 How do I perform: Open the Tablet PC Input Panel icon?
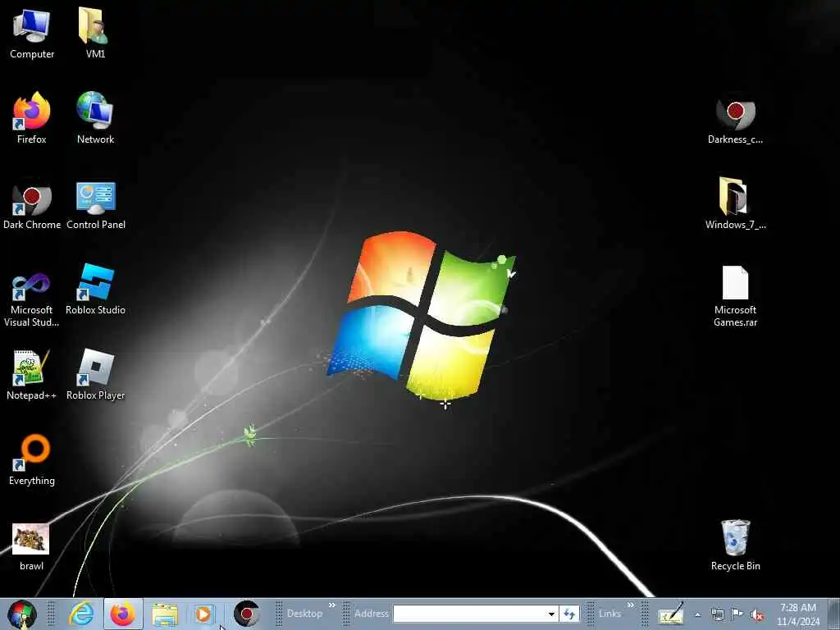(671, 614)
